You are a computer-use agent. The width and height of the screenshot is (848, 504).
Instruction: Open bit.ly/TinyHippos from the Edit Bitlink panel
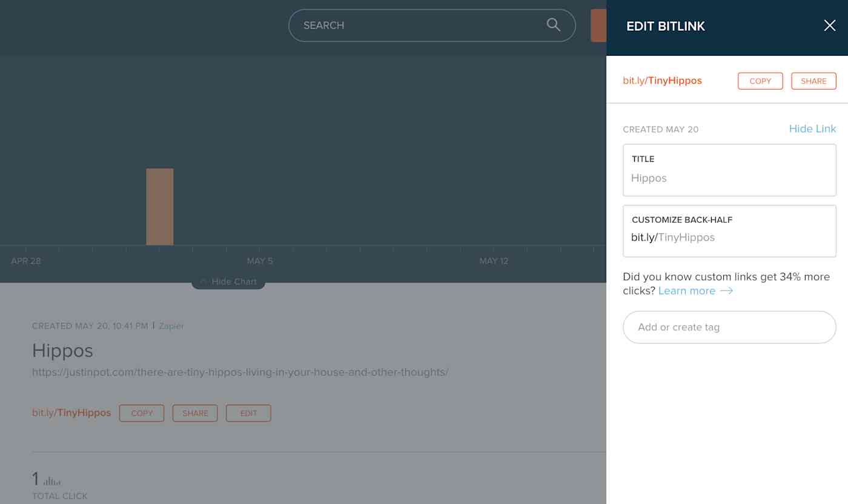662,80
